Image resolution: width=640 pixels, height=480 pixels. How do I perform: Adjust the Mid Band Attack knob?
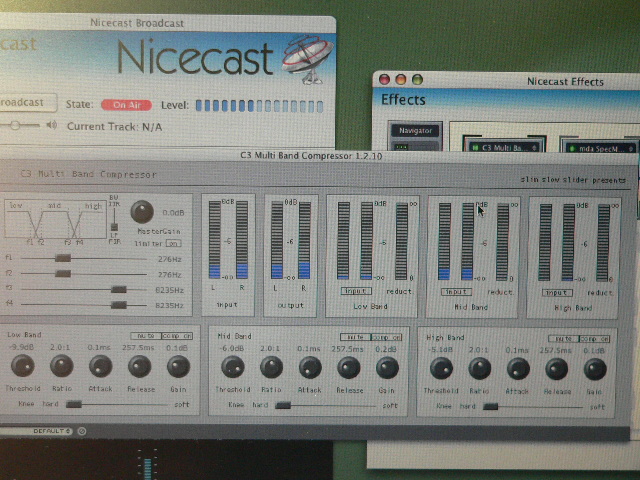[310, 368]
